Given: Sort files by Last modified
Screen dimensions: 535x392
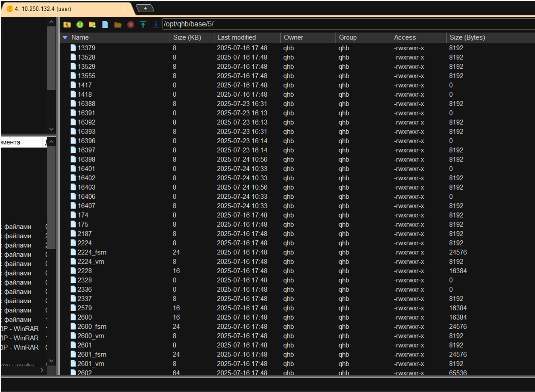Looking at the screenshot, I should coord(236,37).
